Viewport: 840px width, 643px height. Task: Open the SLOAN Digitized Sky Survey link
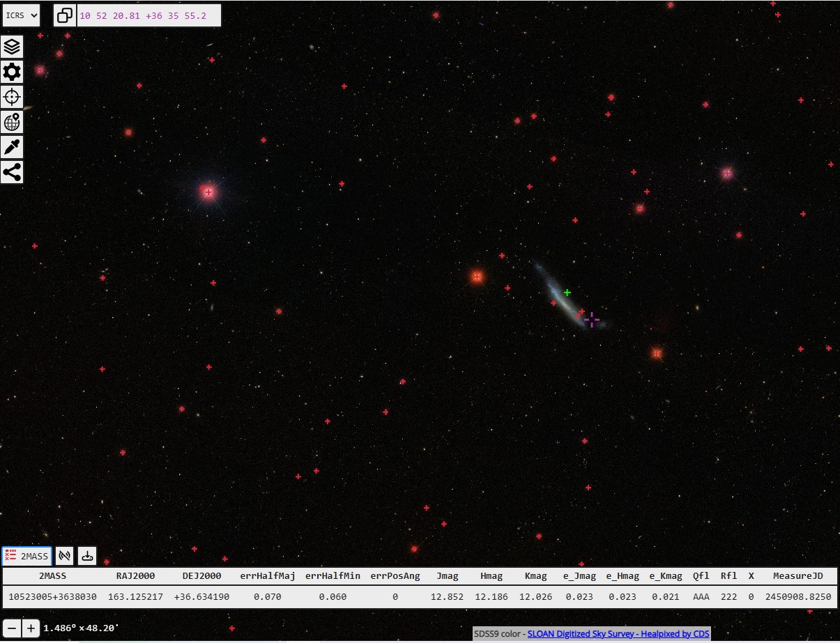[618, 633]
